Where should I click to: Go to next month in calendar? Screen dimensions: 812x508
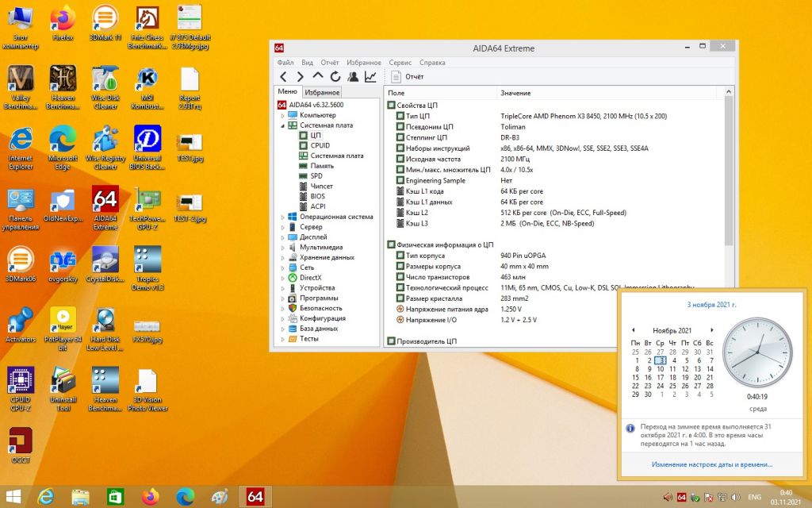tap(712, 330)
